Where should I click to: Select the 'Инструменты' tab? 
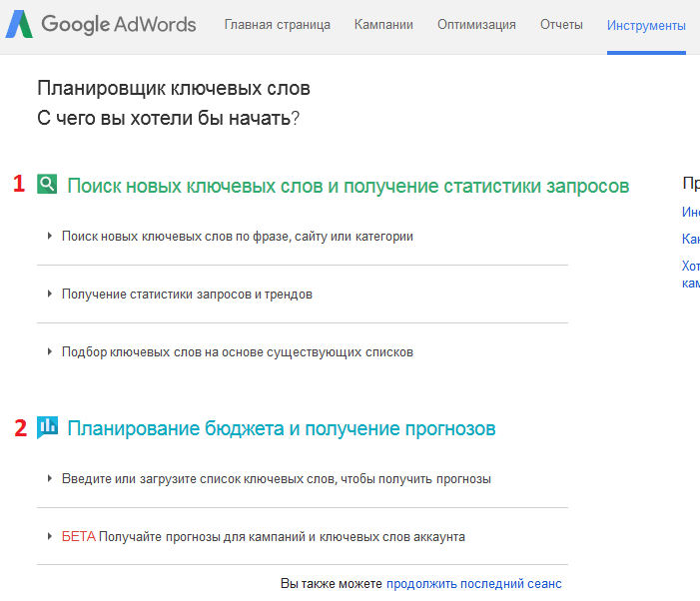[646, 25]
